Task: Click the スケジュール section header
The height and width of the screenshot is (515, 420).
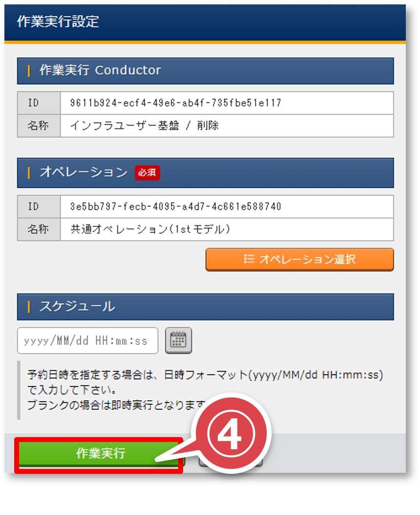Action: [206, 307]
